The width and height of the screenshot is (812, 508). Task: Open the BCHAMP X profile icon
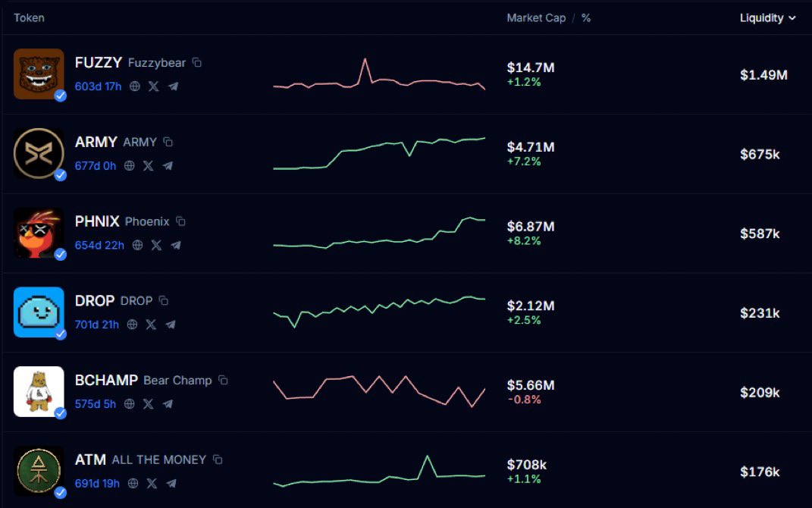(x=148, y=404)
